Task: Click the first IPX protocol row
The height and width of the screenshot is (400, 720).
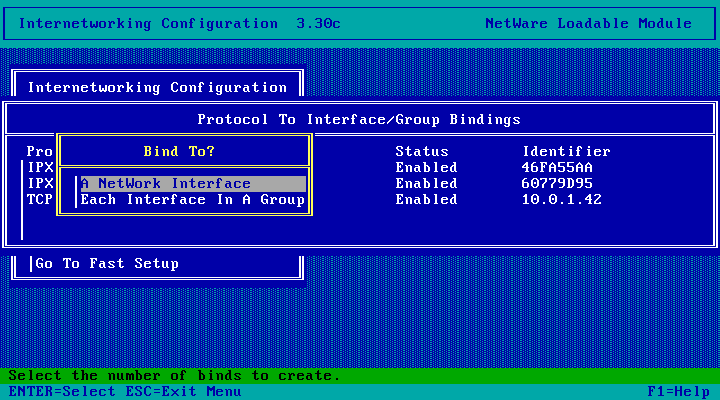Action: 40,168
